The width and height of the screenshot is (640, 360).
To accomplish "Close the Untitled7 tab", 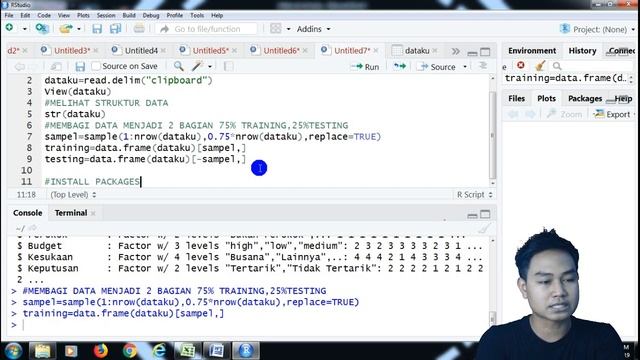I will [x=376, y=51].
